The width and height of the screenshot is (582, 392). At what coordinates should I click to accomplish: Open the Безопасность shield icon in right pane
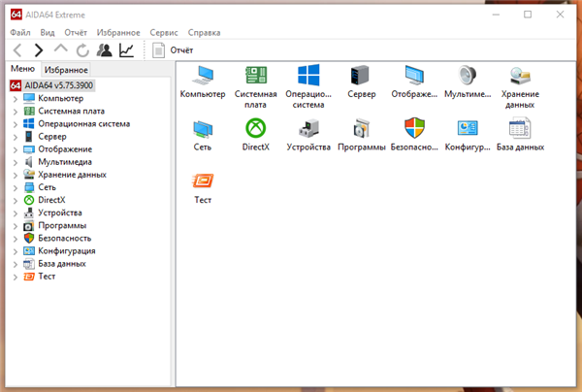tap(414, 128)
